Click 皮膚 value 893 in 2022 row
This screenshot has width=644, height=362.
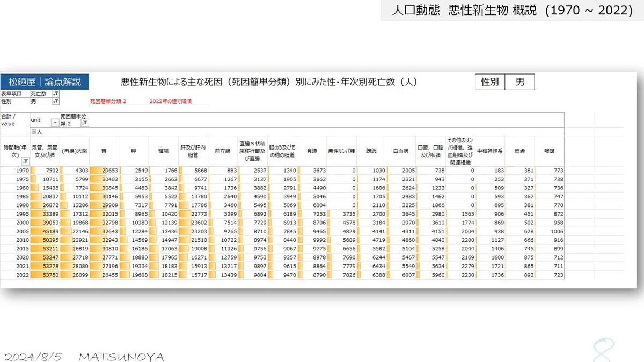528,275
